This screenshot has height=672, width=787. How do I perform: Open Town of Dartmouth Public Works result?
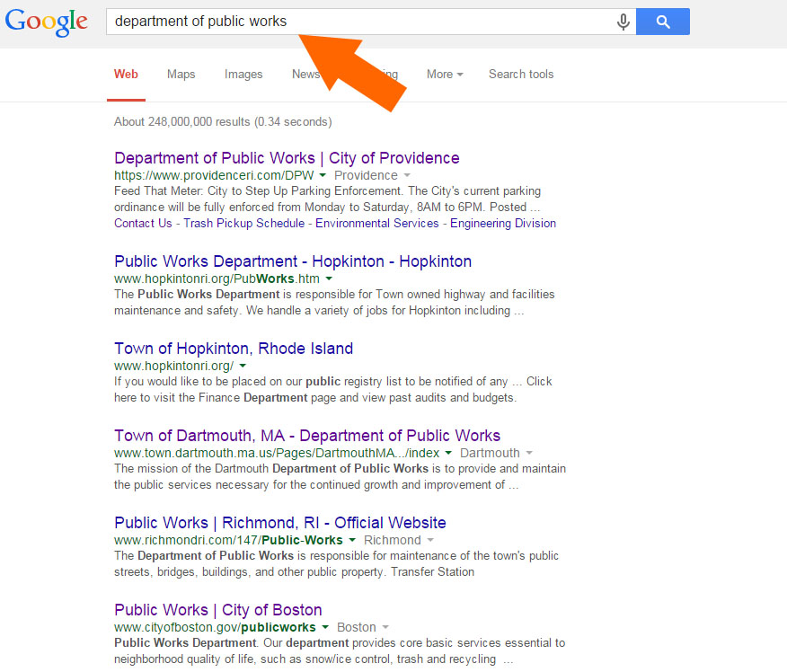click(307, 436)
